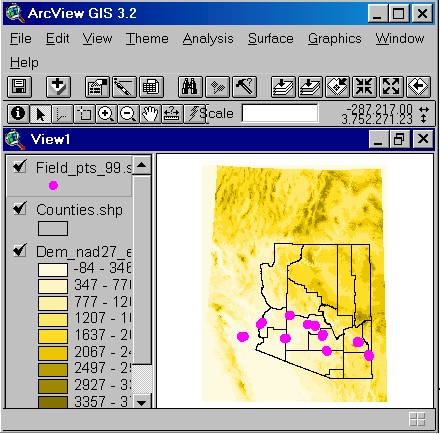Image resolution: width=440 pixels, height=434 pixels.
Task: Click the Zoom Out arrows-outward icon
Action: pos(391,87)
